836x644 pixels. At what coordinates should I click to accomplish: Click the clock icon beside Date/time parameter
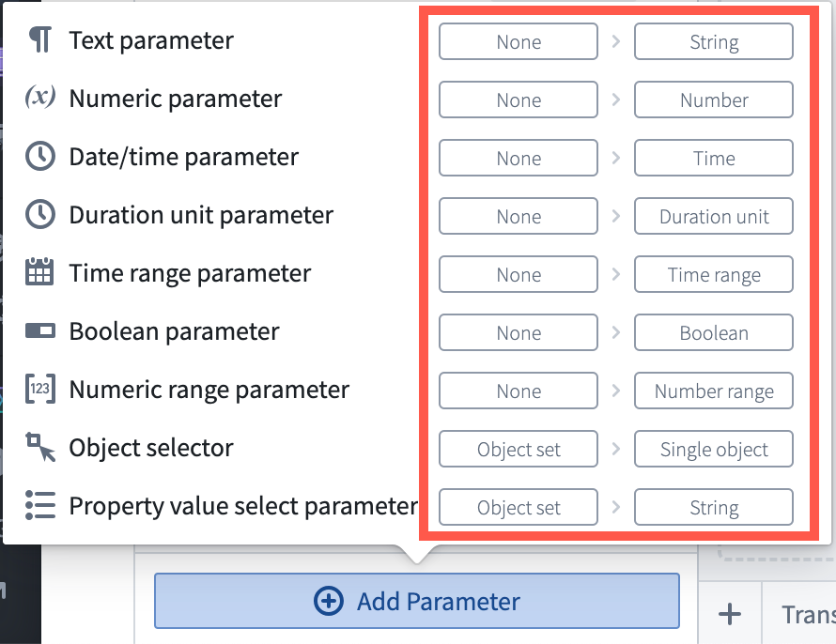[x=40, y=156]
